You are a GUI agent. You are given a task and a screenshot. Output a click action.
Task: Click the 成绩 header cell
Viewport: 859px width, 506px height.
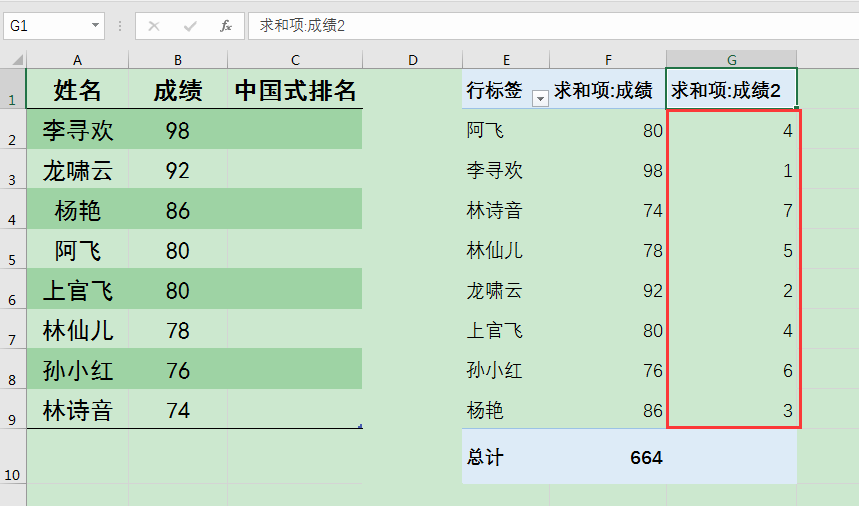[x=178, y=89]
